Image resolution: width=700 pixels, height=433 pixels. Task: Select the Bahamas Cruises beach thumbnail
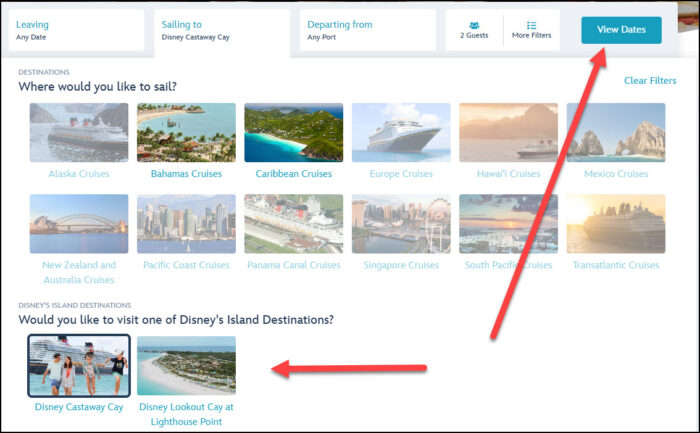pyautogui.click(x=186, y=133)
